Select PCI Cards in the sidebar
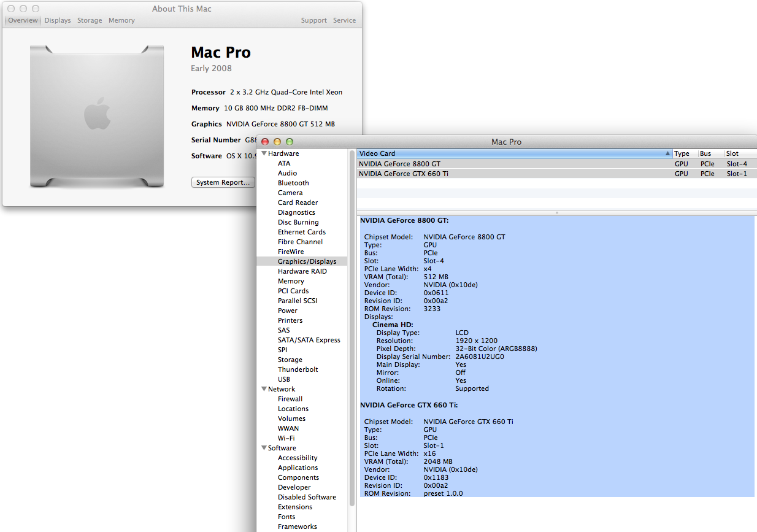This screenshot has height=532, width=757. pyautogui.click(x=293, y=291)
